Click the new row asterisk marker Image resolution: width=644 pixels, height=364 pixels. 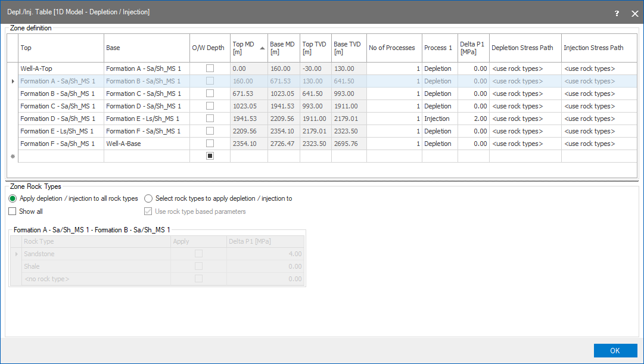tap(13, 156)
